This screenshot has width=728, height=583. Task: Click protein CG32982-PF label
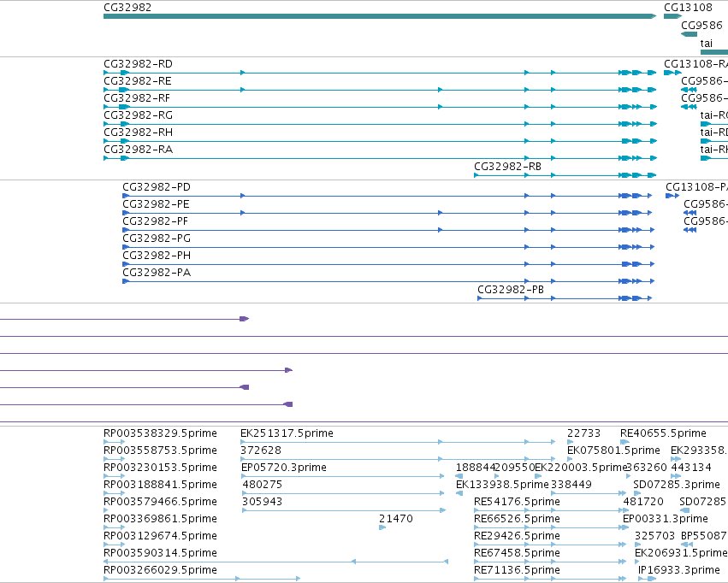(x=156, y=221)
